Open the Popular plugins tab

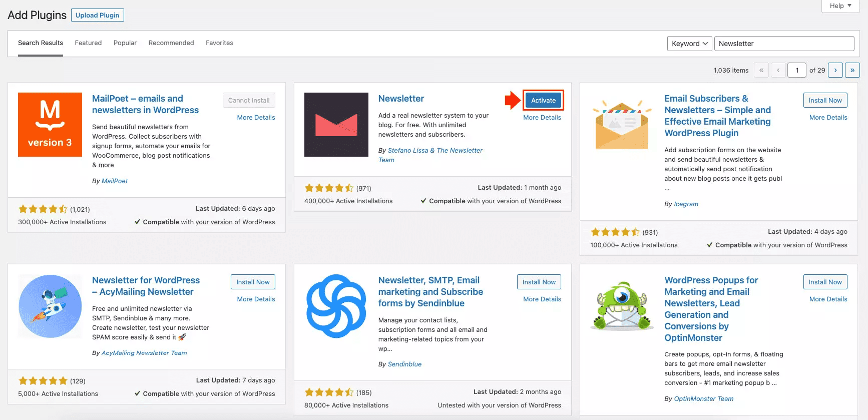(x=125, y=43)
